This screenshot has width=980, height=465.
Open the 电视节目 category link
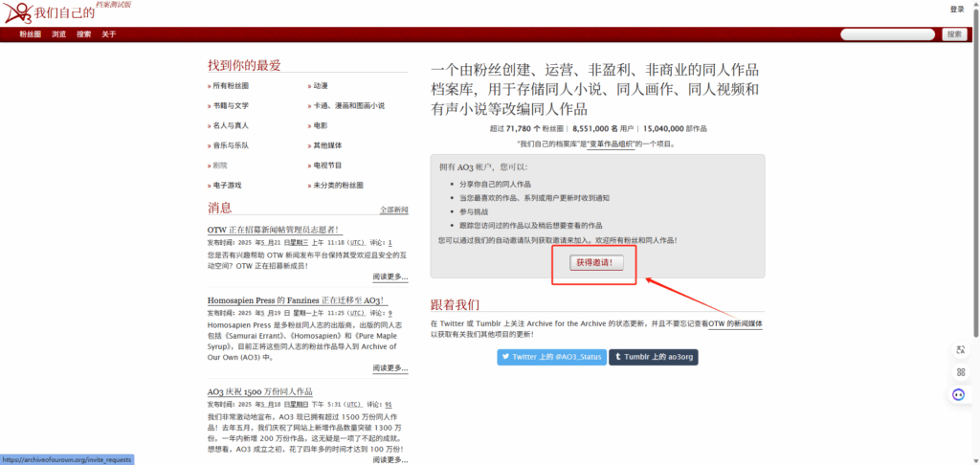click(x=327, y=166)
